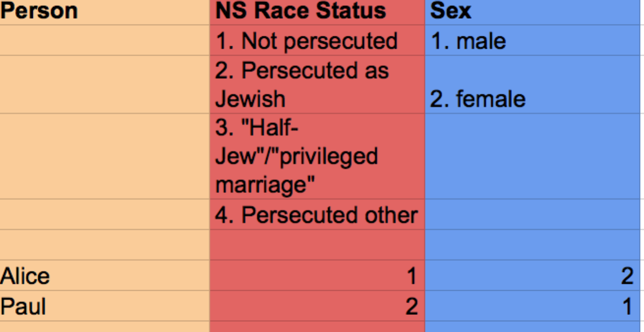Select the 'Sex' column header cell
The height and width of the screenshot is (332, 644).
pyautogui.click(x=534, y=12)
